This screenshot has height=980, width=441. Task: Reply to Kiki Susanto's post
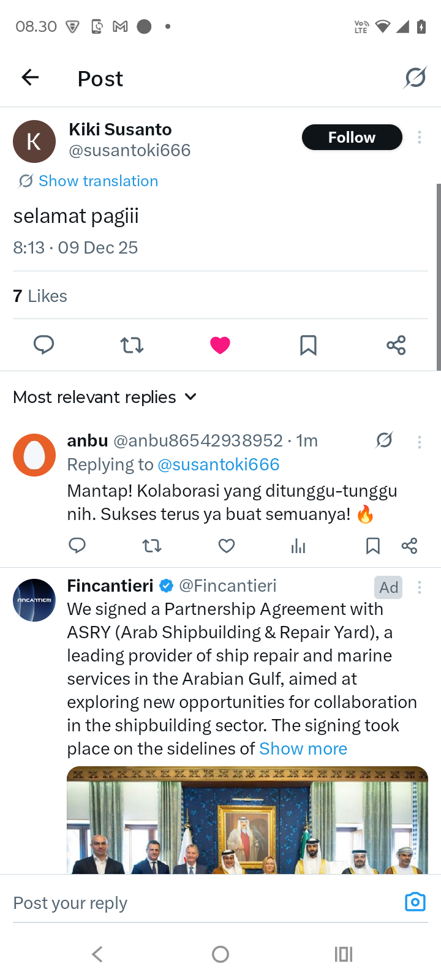pyautogui.click(x=43, y=345)
